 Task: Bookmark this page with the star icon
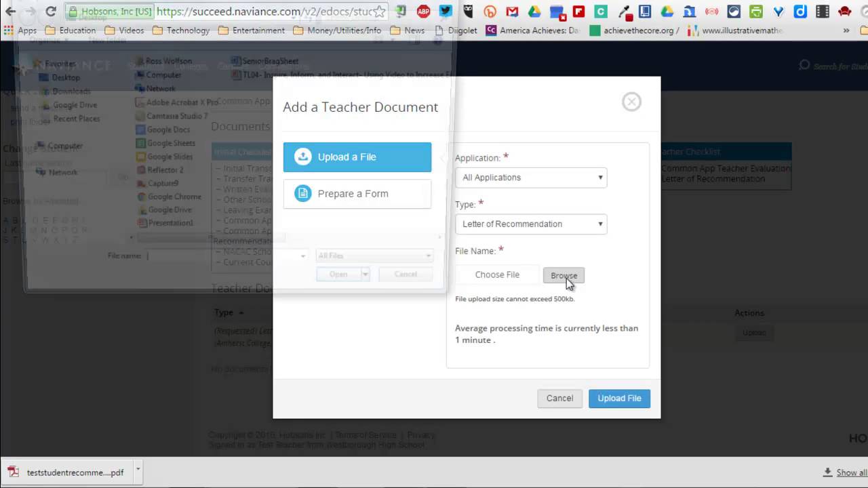coord(380,12)
